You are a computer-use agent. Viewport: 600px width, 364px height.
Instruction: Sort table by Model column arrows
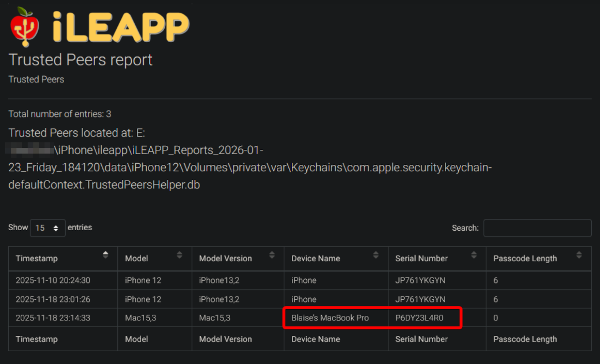point(179,255)
